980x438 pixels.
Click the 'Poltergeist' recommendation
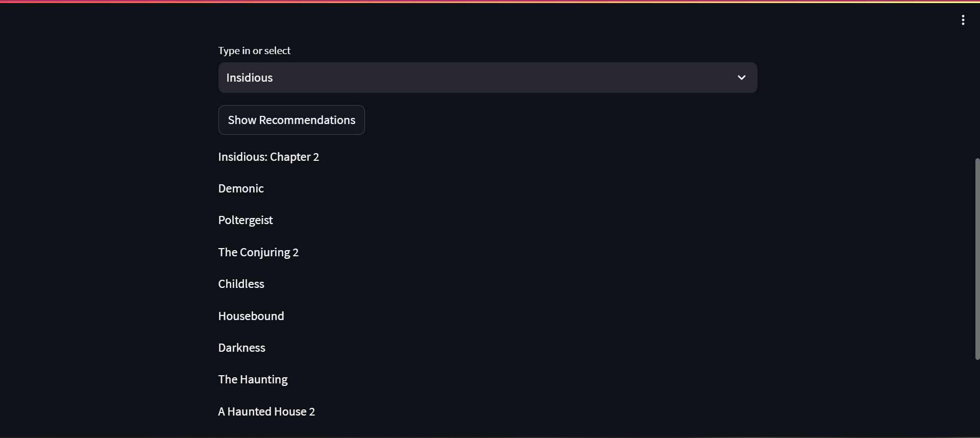[x=246, y=220]
